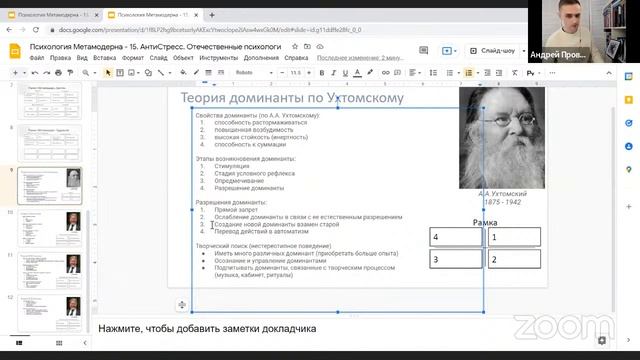Image resolution: width=640 pixels, height=360 pixels.
Task: Open the zoom level dropdown arrow
Action: (x=95, y=73)
